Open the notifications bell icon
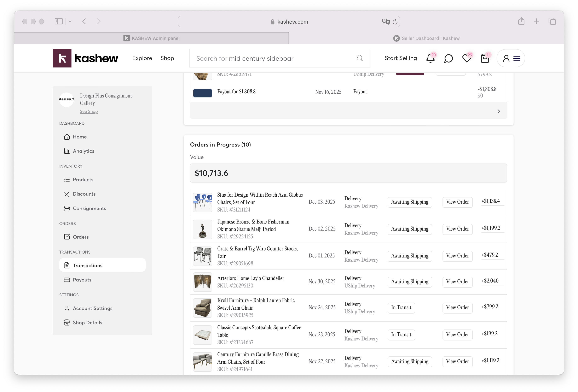This screenshot has height=392, width=578. point(430,59)
